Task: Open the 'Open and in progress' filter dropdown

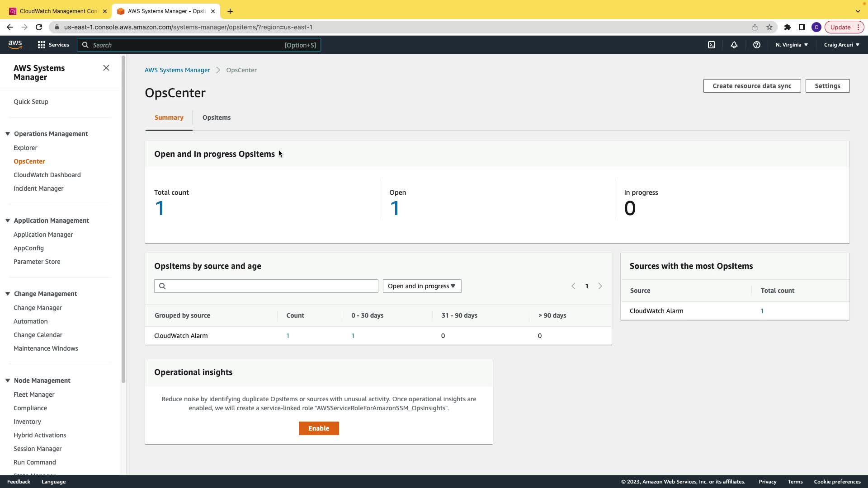Action: 422,286
